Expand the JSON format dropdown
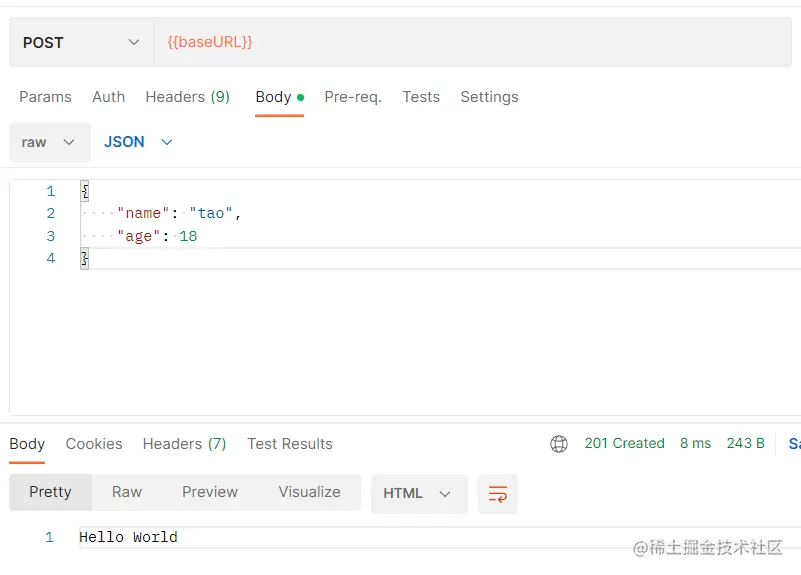801x575 pixels. tap(138, 142)
